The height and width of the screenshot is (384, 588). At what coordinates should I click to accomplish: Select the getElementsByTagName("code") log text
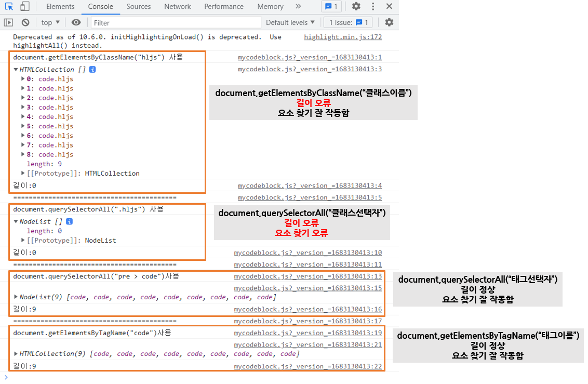(92, 333)
